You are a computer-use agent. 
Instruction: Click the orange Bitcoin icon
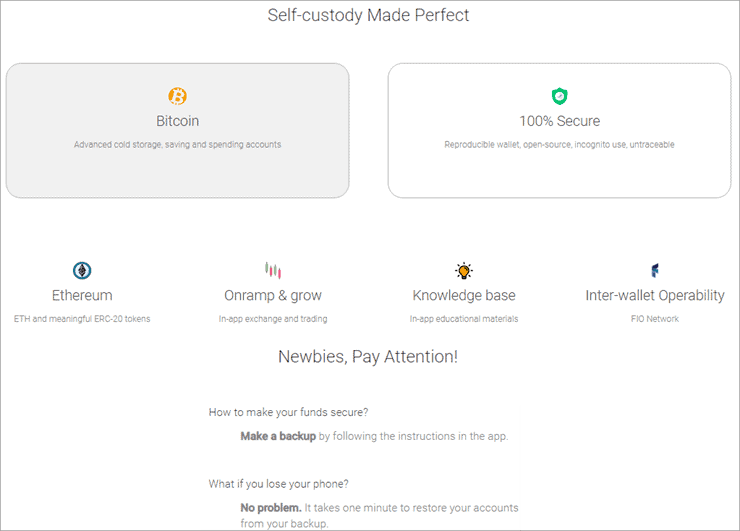[x=177, y=96]
